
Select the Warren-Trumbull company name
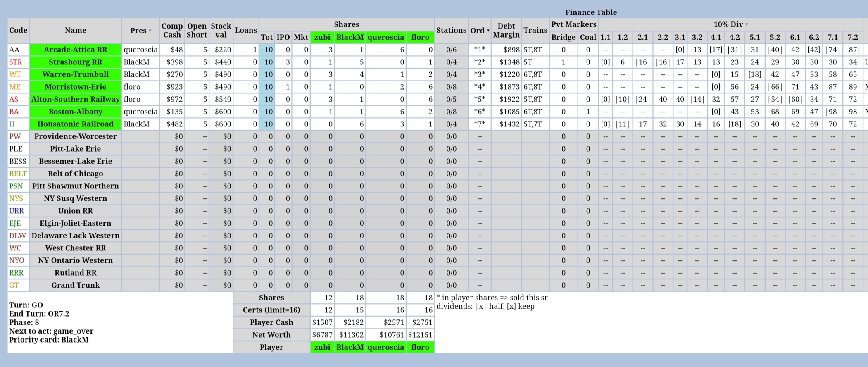[x=76, y=74]
